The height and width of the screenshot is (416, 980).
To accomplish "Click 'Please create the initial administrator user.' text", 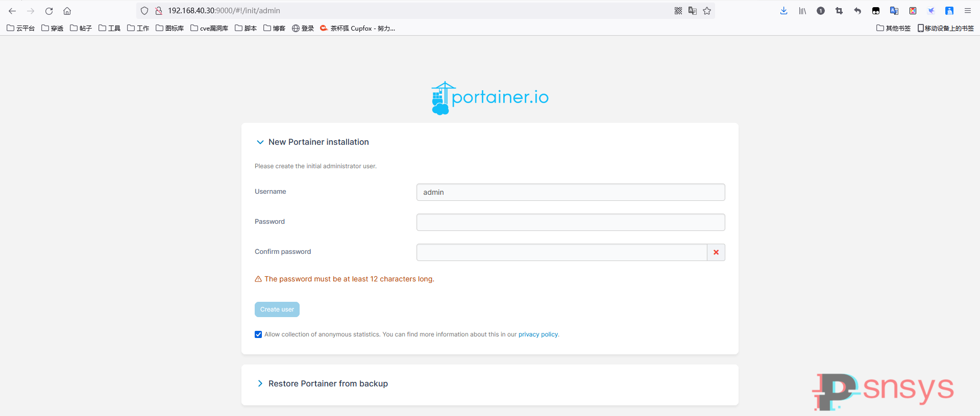I will point(315,166).
